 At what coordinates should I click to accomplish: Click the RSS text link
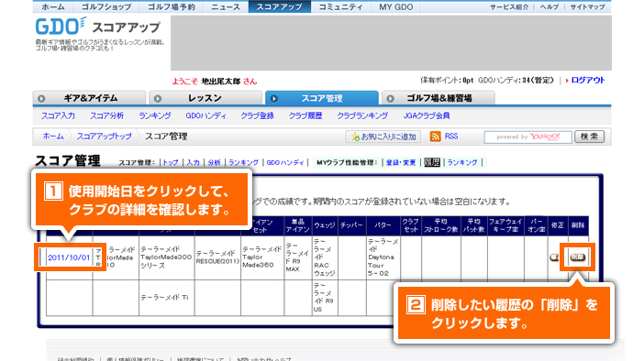coord(451,137)
